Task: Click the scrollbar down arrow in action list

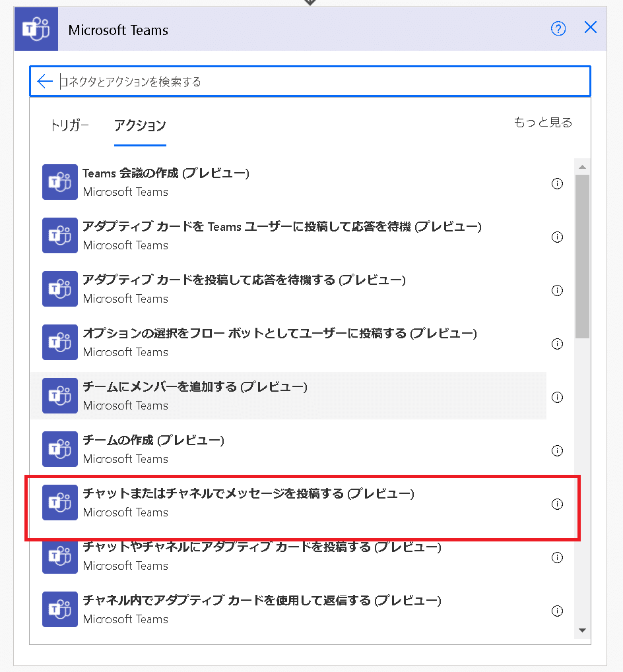Action: click(x=582, y=630)
